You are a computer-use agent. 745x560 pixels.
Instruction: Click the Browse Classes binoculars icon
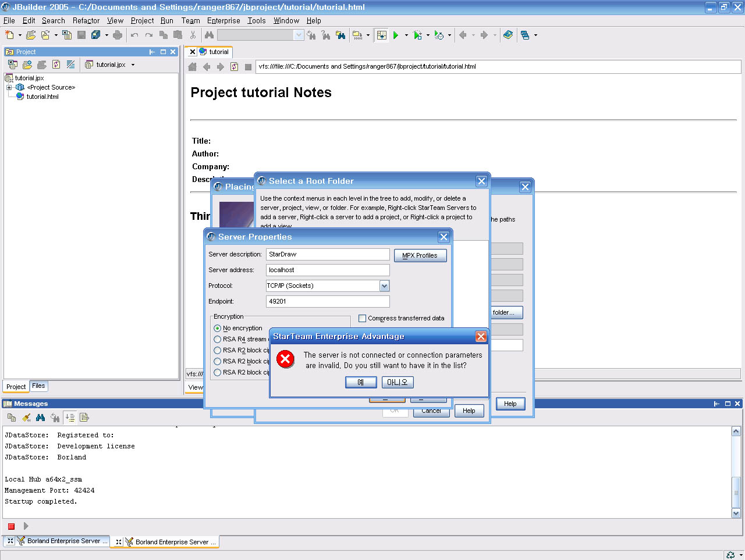pyautogui.click(x=340, y=35)
